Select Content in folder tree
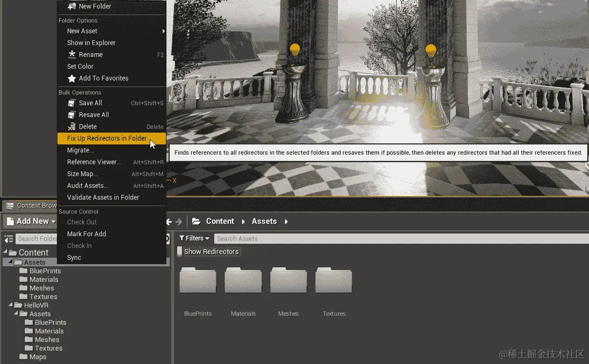589x364 pixels. tap(33, 252)
